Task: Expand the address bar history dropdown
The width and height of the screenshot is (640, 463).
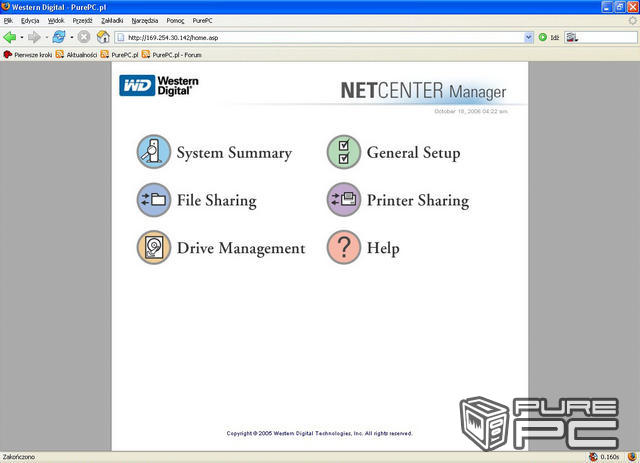Action: [529, 37]
